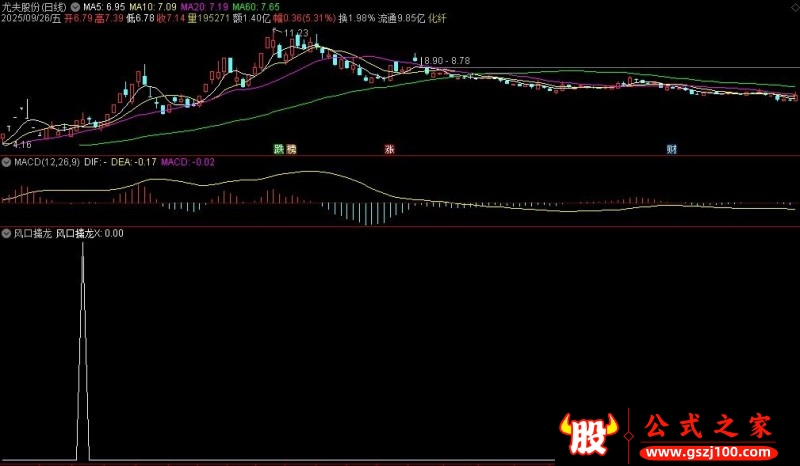Screen dimensions: 800x466
Task: Select the MA5 moving average label
Action: (104, 7)
